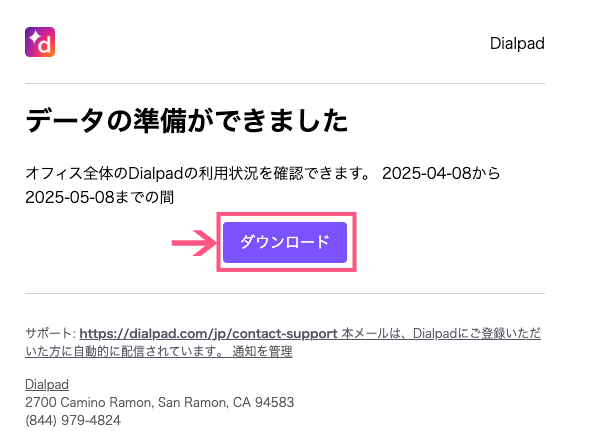
Task: Click the text 2025-05-08までの間
Action: [100, 197]
